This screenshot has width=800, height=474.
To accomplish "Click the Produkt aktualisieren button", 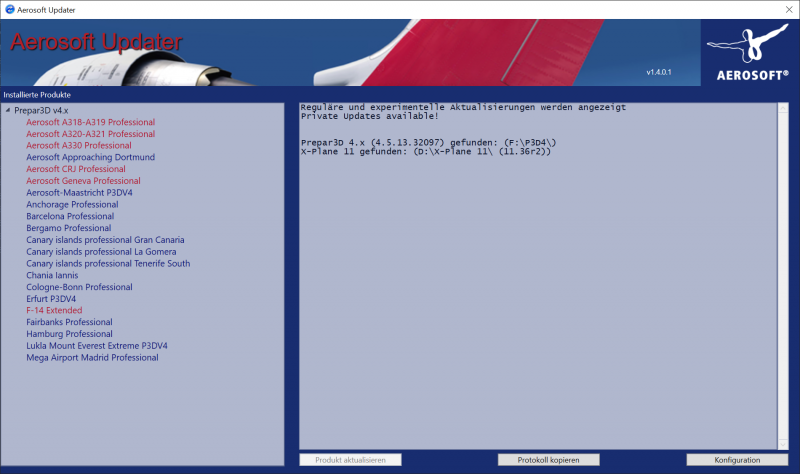I will click(x=351, y=460).
